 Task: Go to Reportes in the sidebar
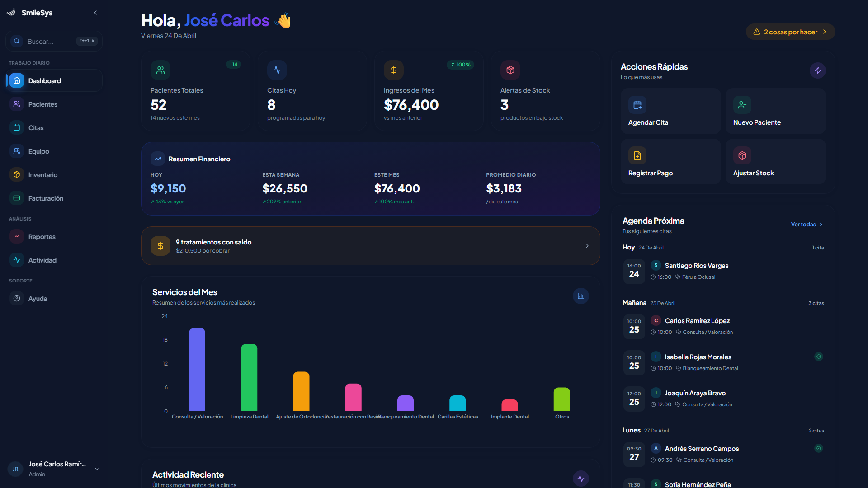(x=42, y=237)
